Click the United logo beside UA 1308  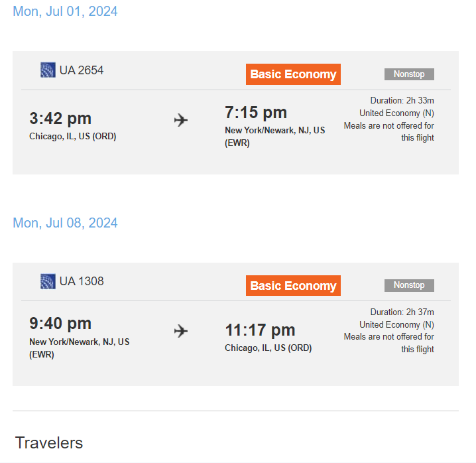coord(48,281)
